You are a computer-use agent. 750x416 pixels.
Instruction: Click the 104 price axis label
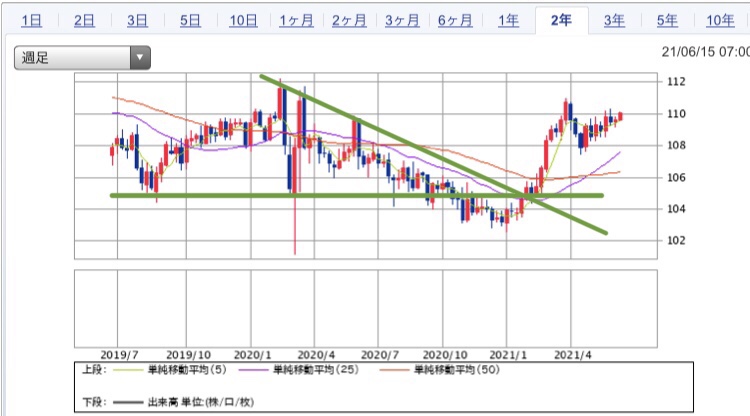click(676, 209)
